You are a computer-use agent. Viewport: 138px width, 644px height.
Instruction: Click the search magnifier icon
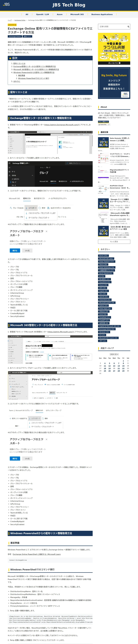tap(128, 27)
